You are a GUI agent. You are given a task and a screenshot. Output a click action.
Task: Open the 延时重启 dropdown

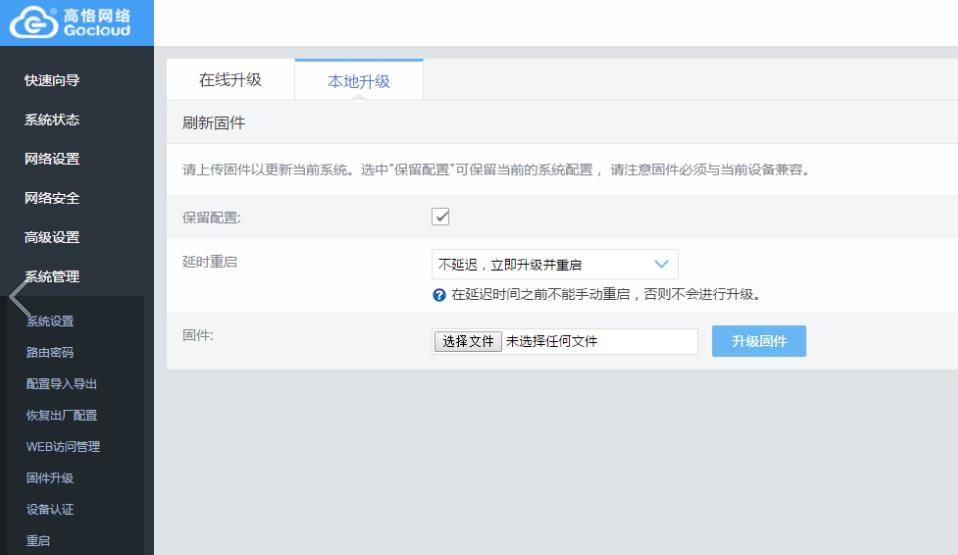click(555, 265)
